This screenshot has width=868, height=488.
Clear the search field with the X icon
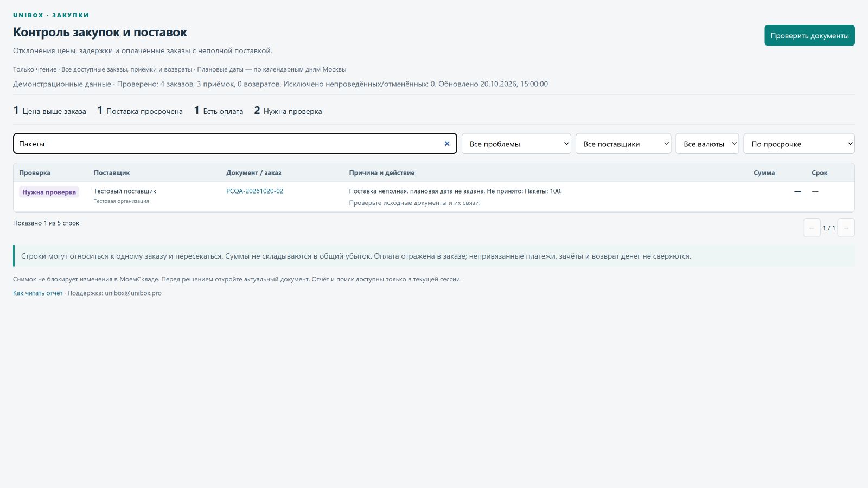click(447, 144)
